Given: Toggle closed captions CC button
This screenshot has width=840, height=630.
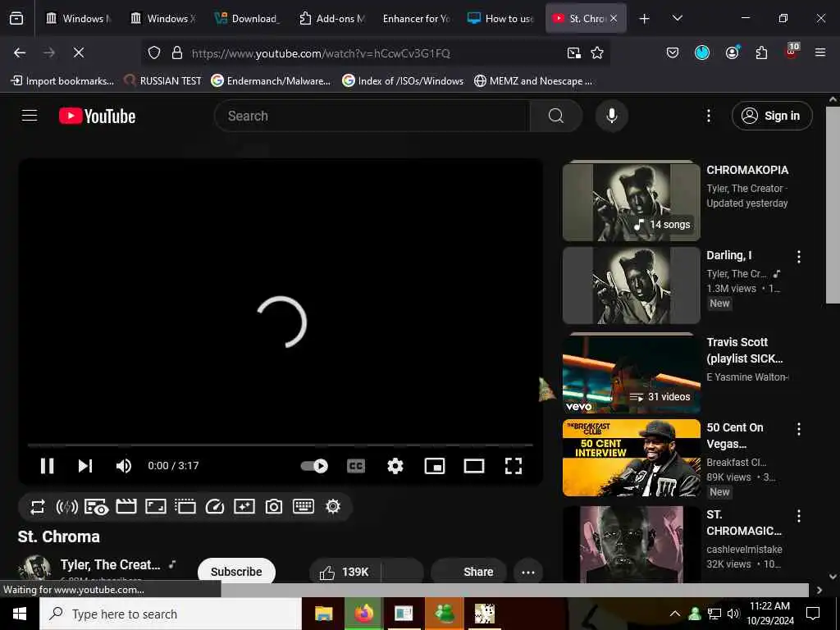Looking at the screenshot, I should pyautogui.click(x=356, y=466).
